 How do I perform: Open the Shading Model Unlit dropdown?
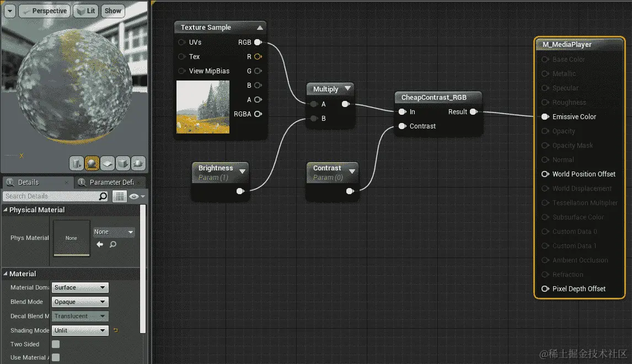(80, 330)
